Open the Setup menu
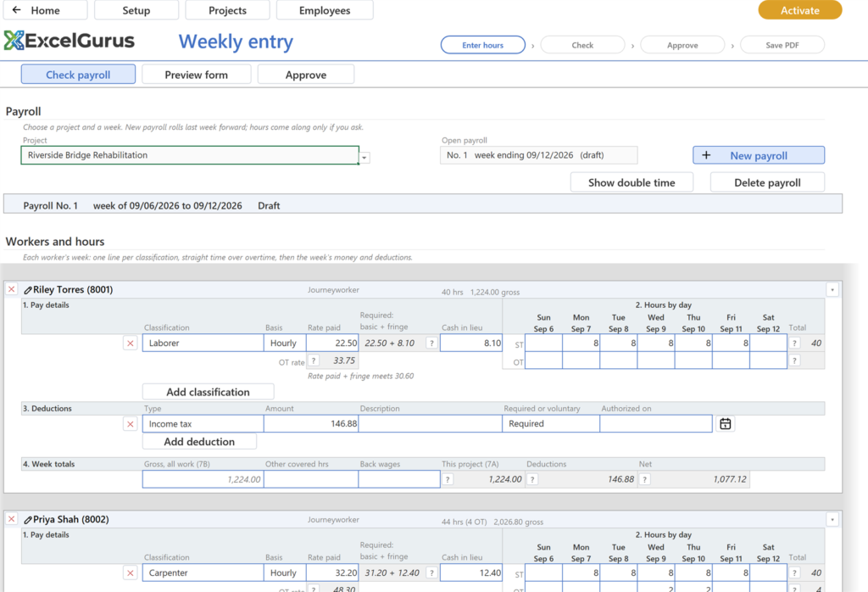This screenshot has height=592, width=868. [x=136, y=10]
